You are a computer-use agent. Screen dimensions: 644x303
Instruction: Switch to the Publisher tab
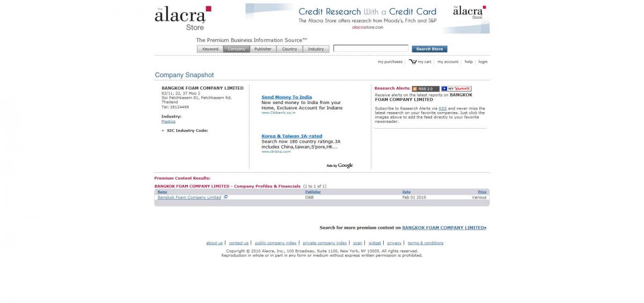(x=263, y=49)
